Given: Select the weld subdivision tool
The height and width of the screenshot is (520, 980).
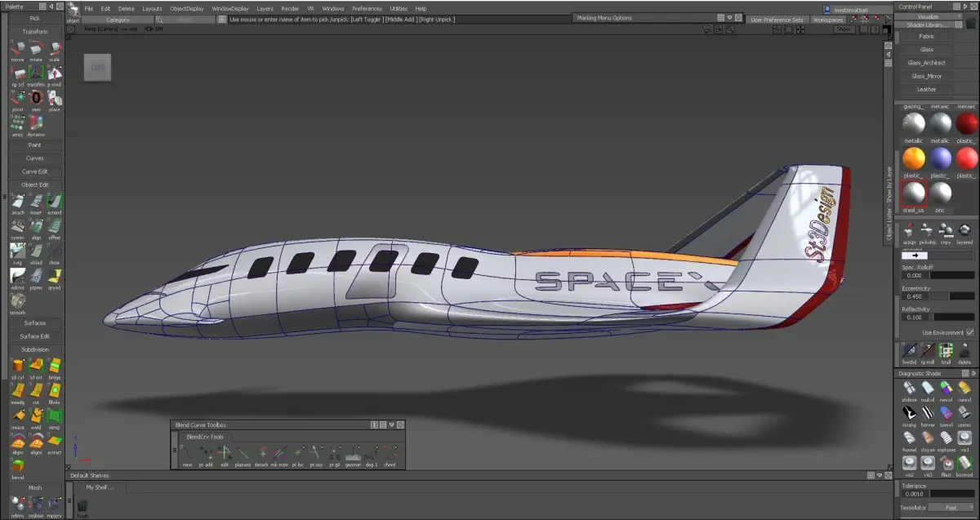Looking at the screenshot, I should coord(36,418).
